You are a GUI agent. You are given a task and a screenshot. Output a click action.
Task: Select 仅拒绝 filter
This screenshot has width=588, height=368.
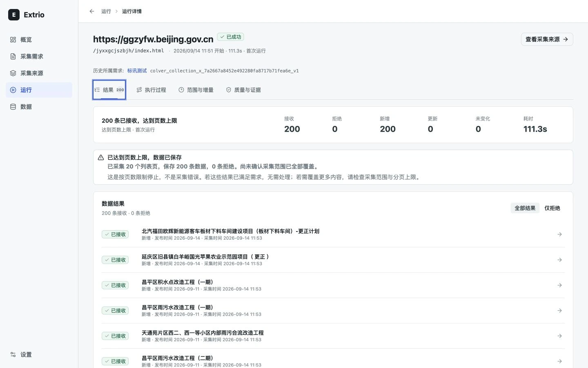point(552,208)
